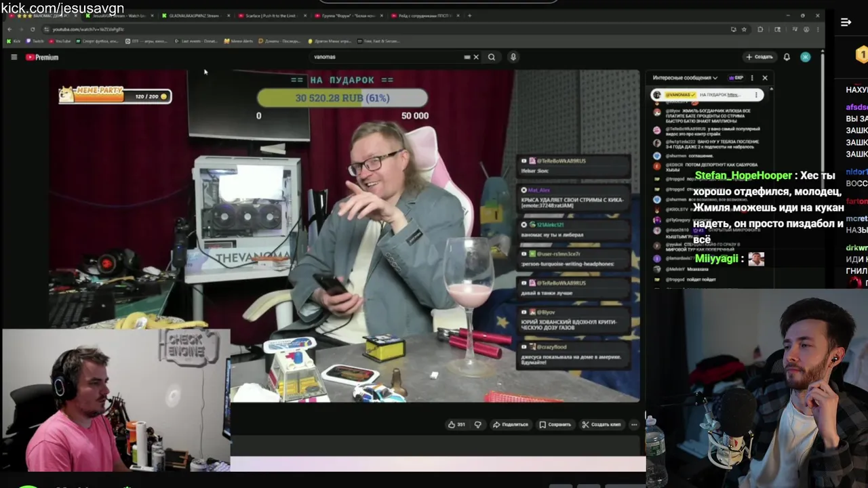
Task: Open options on the pinned VANOMAS message
Action: click(x=756, y=95)
